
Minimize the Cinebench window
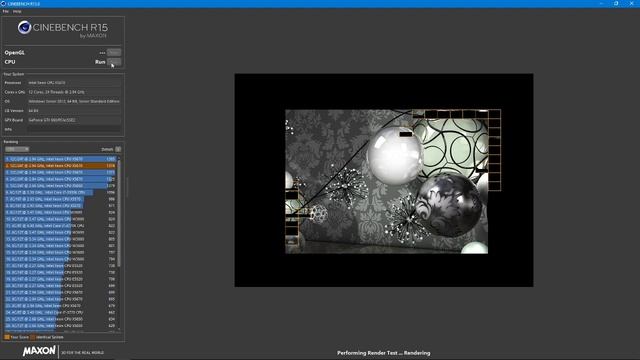tap(601, 4)
